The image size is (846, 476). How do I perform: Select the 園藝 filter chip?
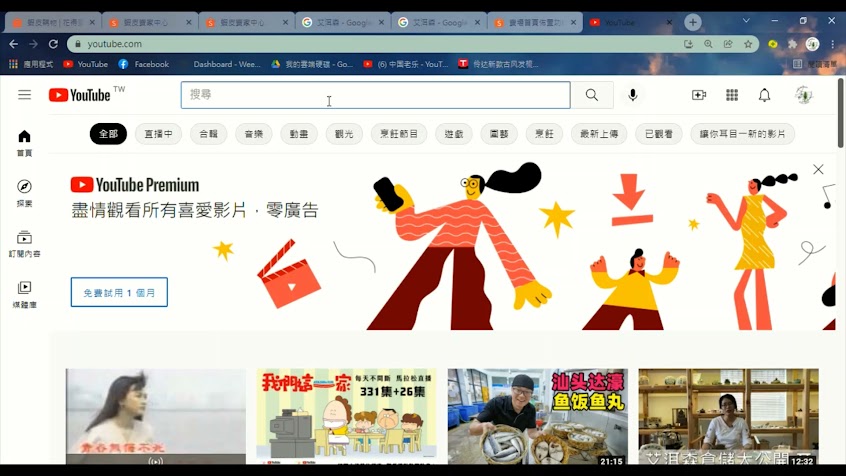499,134
